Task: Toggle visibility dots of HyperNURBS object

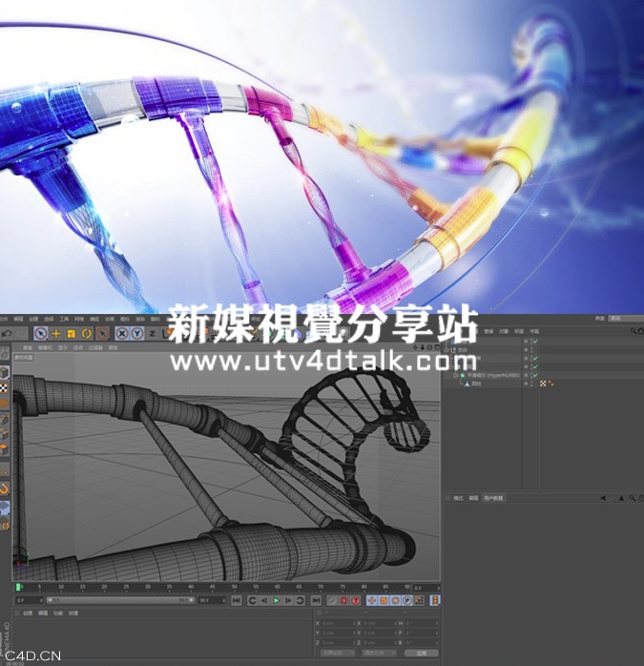Action: (531, 376)
